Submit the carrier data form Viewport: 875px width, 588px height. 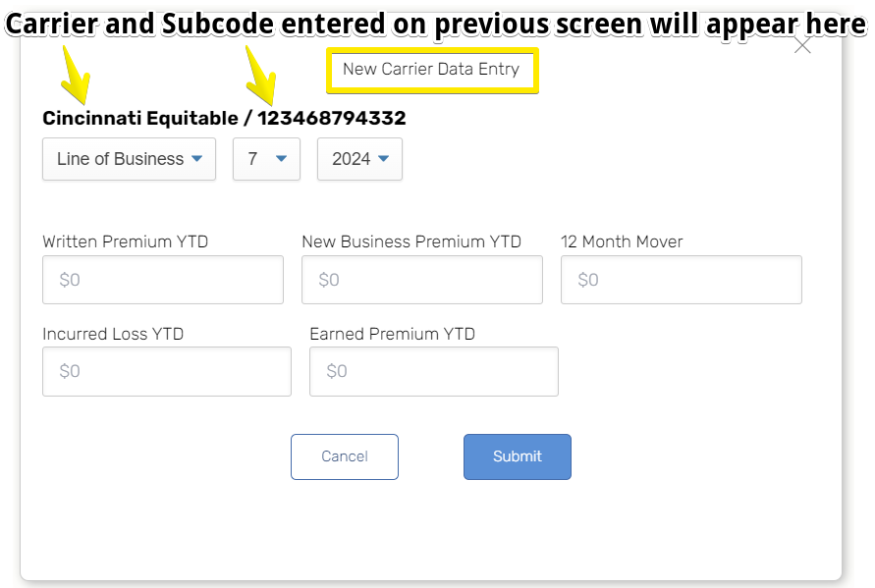(x=518, y=456)
